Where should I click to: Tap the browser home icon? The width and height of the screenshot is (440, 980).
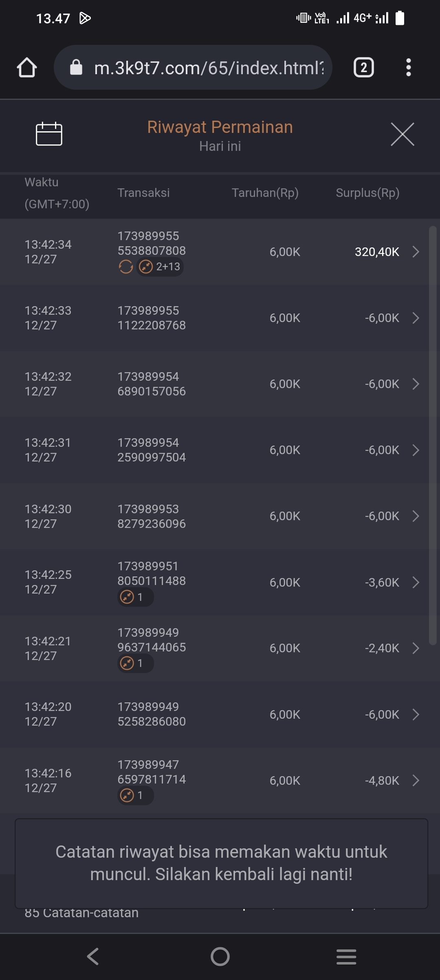27,67
